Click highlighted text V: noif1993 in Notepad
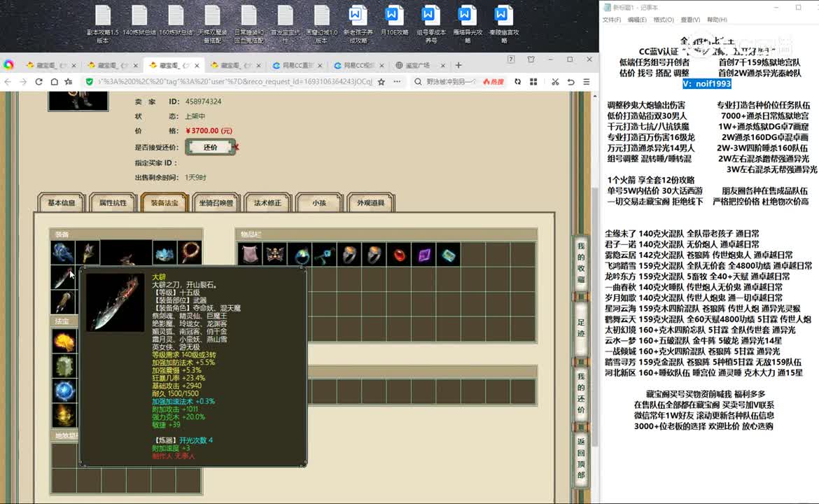Screen dimensions: 819x504 (707, 83)
